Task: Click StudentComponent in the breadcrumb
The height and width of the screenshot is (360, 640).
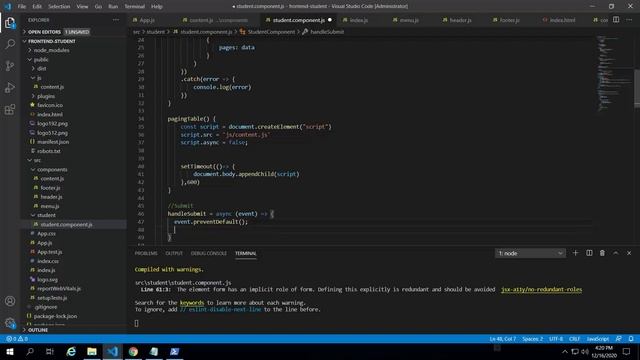Action: (x=271, y=32)
